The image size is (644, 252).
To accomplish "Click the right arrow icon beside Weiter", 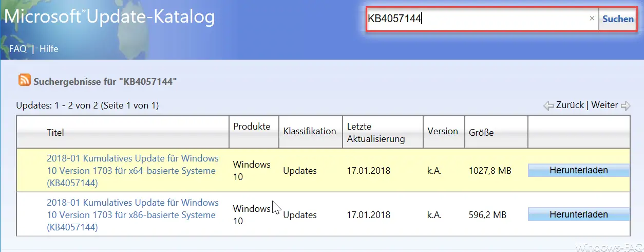I will tap(626, 105).
